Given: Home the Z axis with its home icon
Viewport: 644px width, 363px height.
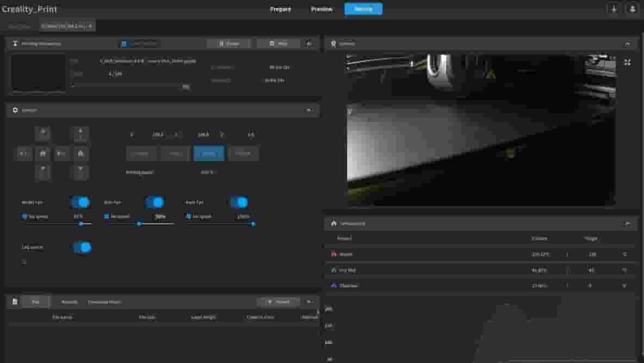Looking at the screenshot, I should 81,153.
